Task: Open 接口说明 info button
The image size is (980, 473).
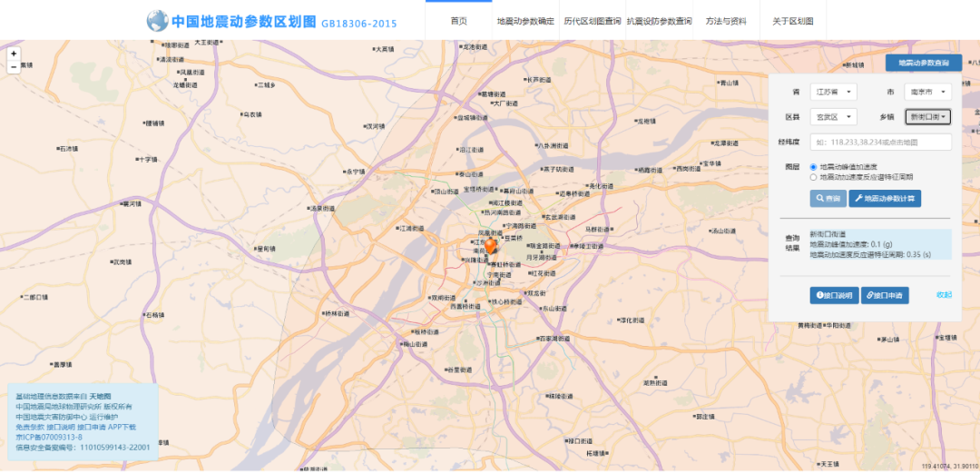Action: (x=833, y=295)
